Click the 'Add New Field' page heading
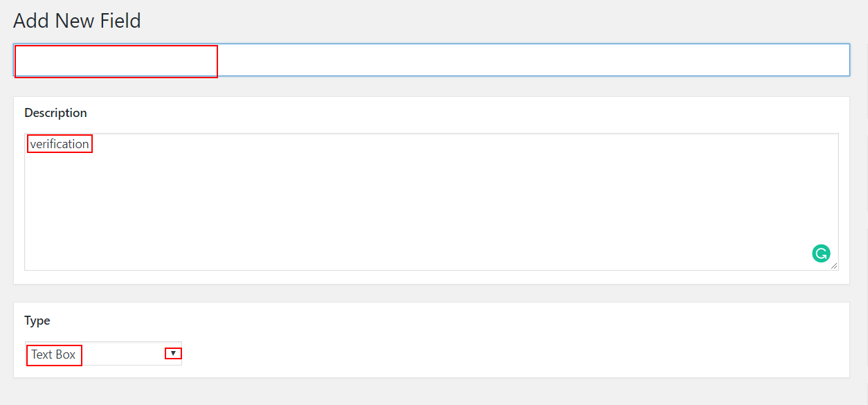868x405 pixels. [x=77, y=21]
